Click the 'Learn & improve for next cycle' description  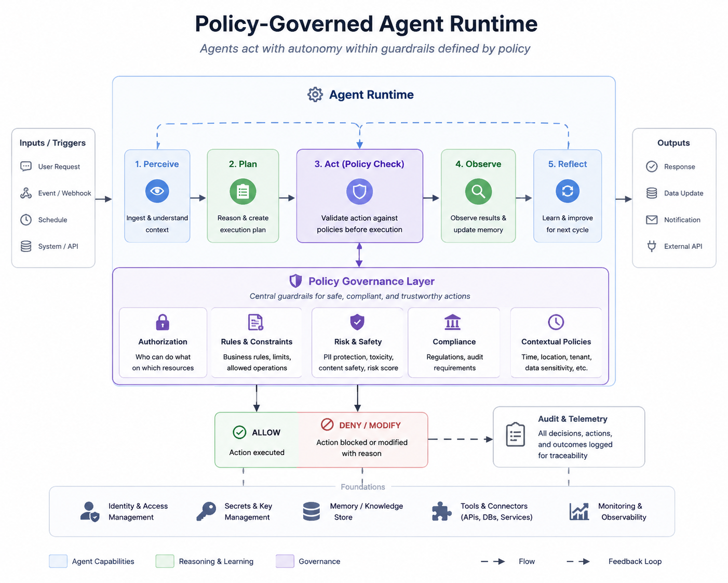568,224
